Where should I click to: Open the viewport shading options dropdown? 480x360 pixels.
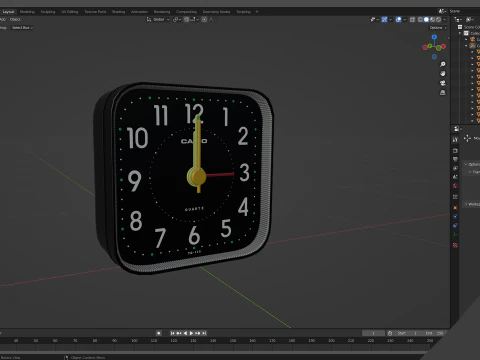coord(444,20)
